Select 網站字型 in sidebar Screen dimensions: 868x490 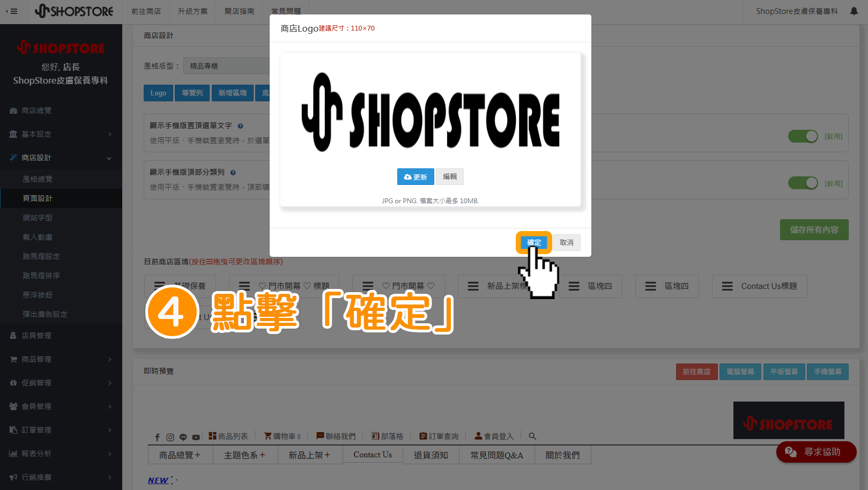point(38,218)
